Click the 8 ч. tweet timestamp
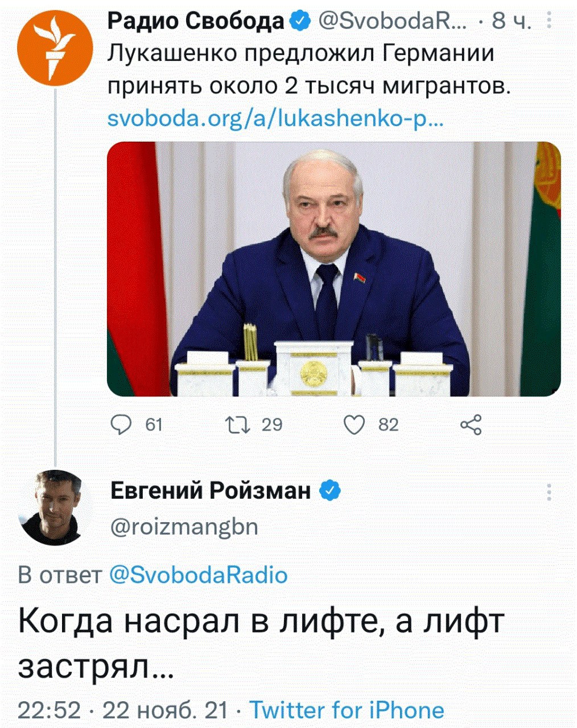Viewport: 577px width, 728px height. (512, 21)
